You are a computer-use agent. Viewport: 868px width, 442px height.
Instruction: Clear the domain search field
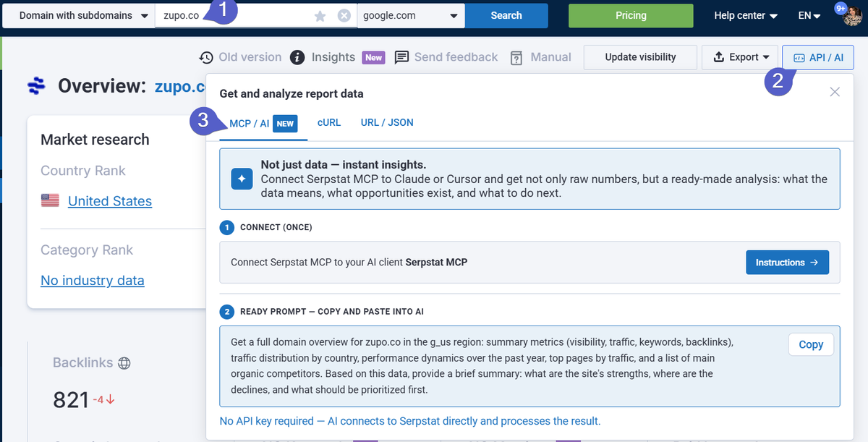coord(344,16)
